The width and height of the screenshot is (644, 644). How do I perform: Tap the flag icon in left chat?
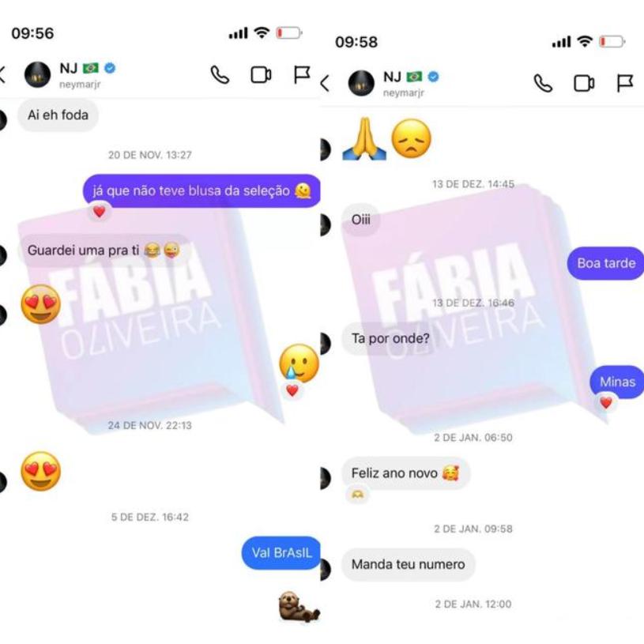302,75
